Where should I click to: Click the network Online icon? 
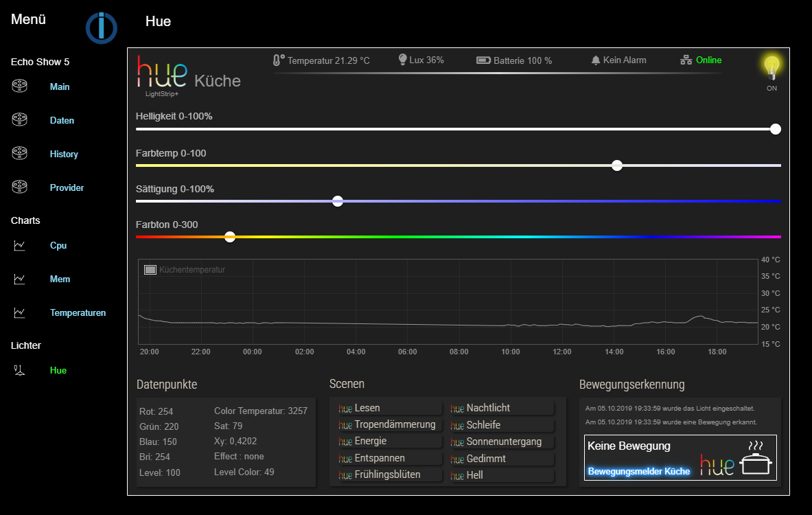click(x=686, y=60)
